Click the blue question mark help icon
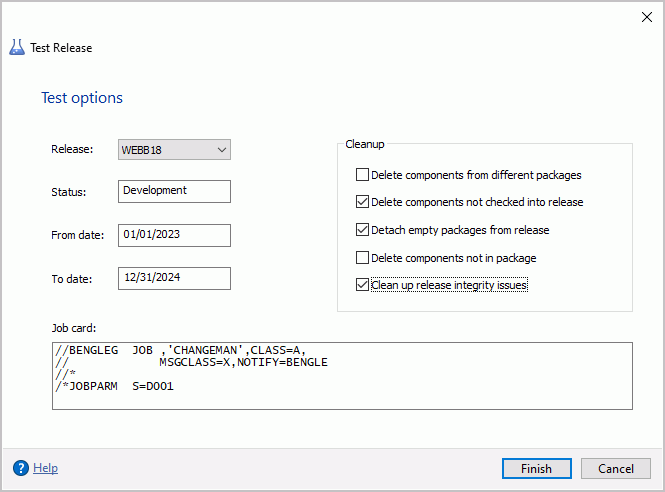This screenshot has height=492, width=665. pos(21,468)
